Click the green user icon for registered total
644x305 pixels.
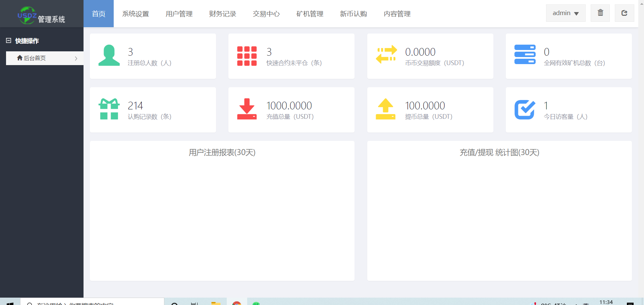click(x=109, y=55)
